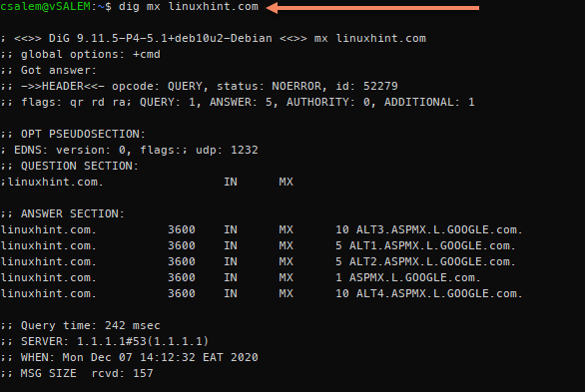Viewport: 585px width, 392px height.
Task: Click the DiG version line '9.11.5-P4-5.1+deb10u2-Debian'
Action: 175,38
